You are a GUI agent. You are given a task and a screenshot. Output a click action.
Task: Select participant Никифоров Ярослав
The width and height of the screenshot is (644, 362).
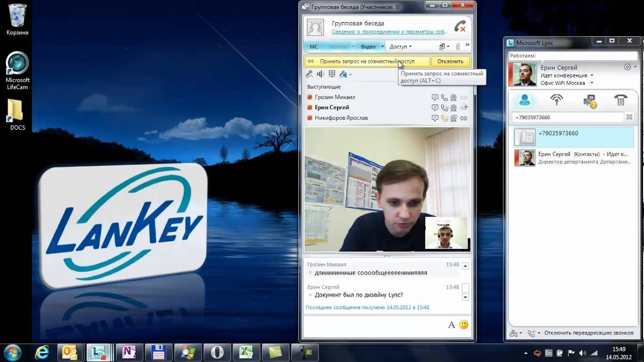[x=341, y=118]
